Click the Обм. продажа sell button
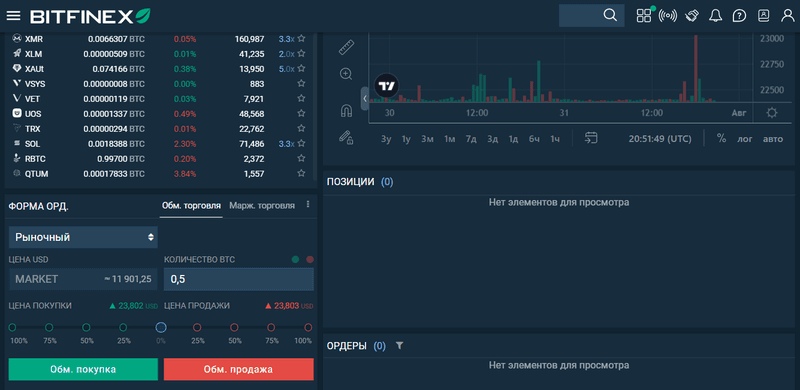The height and width of the screenshot is (390, 800). point(238,369)
